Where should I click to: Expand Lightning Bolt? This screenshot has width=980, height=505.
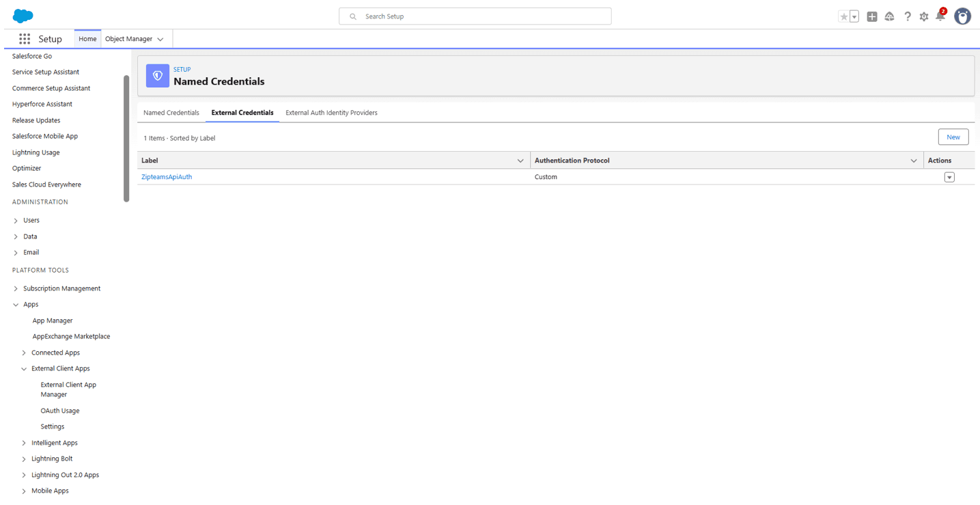pos(24,459)
